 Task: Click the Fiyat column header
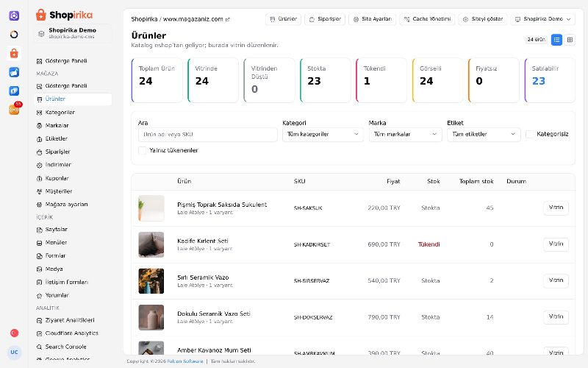pos(393,181)
